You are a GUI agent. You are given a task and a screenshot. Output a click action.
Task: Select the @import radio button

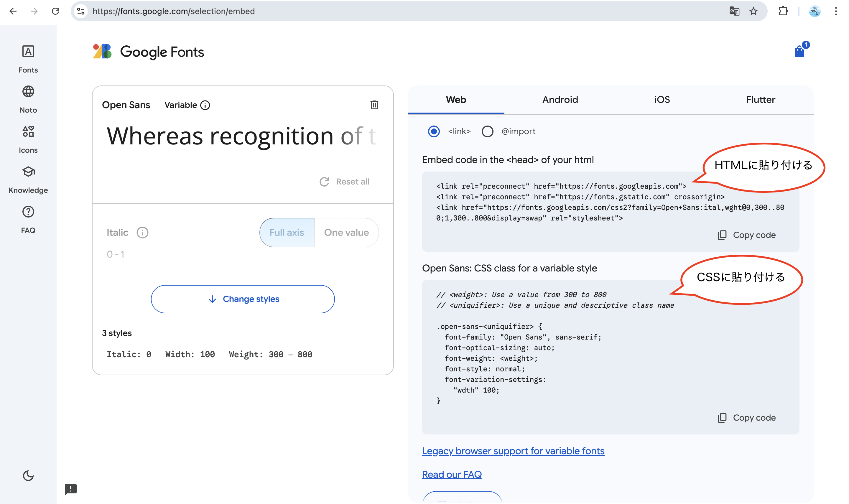point(487,131)
